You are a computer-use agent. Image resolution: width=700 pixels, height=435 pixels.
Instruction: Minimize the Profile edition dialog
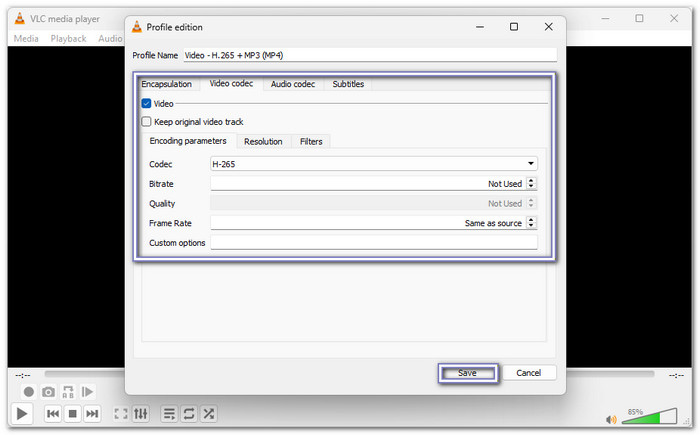(480, 27)
